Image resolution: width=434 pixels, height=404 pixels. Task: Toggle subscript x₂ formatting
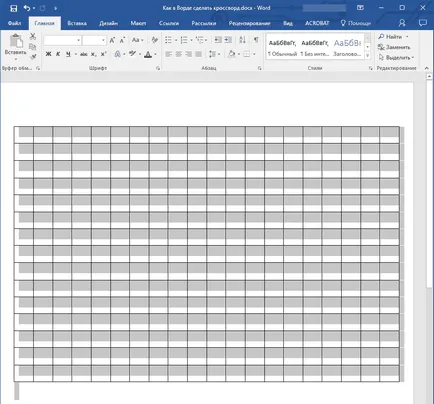tap(94, 54)
